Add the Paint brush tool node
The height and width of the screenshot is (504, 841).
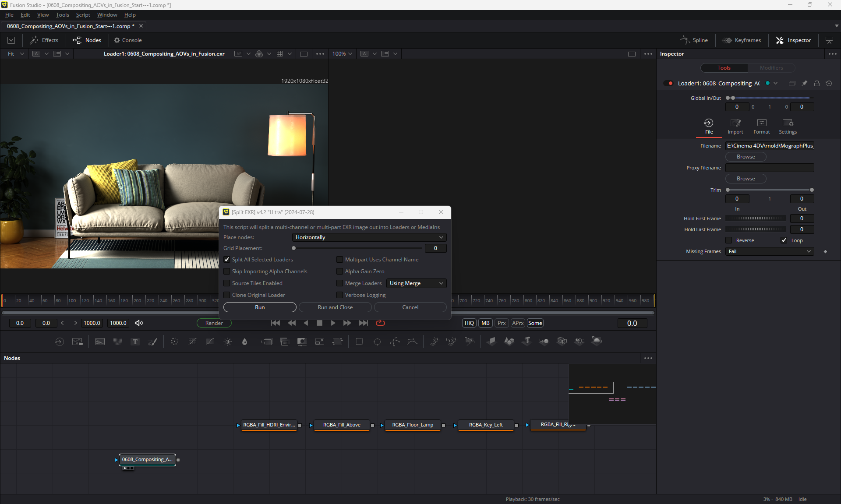pos(153,342)
